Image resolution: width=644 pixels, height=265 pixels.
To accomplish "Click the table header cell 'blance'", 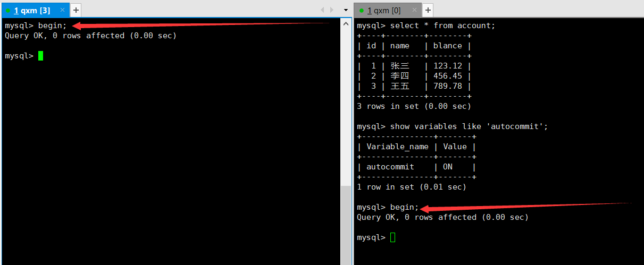I will coord(447,46).
